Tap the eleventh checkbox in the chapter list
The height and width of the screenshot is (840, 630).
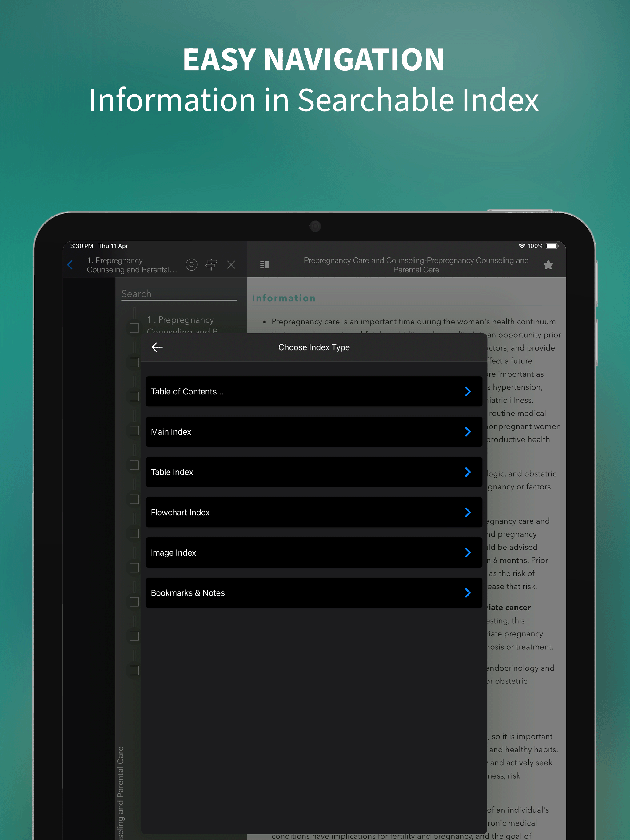point(134,670)
